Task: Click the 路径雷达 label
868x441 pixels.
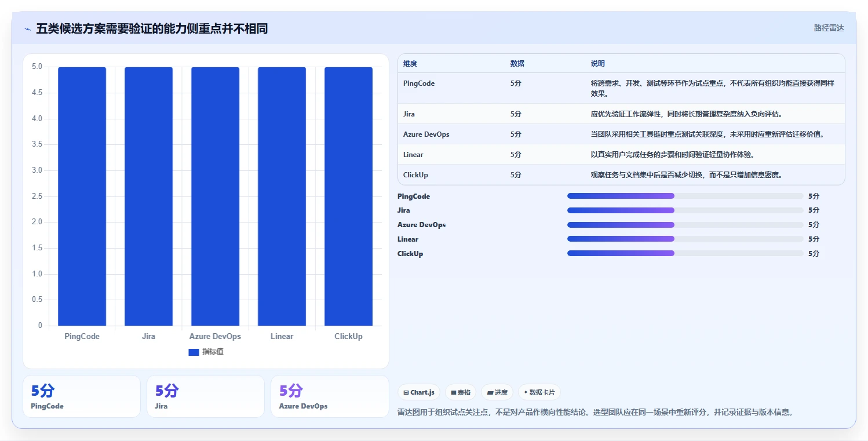Action: [829, 28]
